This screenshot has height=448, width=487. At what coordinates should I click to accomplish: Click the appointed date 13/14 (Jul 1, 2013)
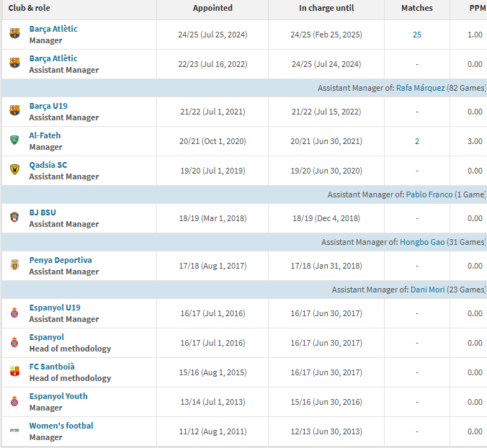coord(213,402)
